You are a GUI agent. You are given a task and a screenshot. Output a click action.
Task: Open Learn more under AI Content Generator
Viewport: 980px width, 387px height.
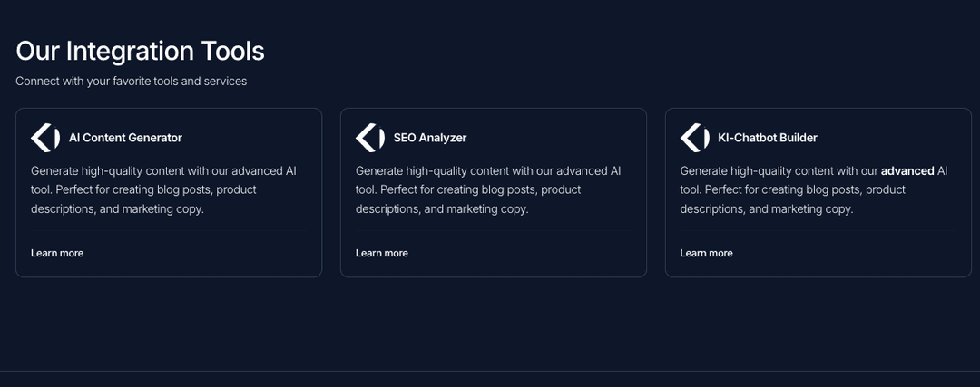[x=57, y=253]
